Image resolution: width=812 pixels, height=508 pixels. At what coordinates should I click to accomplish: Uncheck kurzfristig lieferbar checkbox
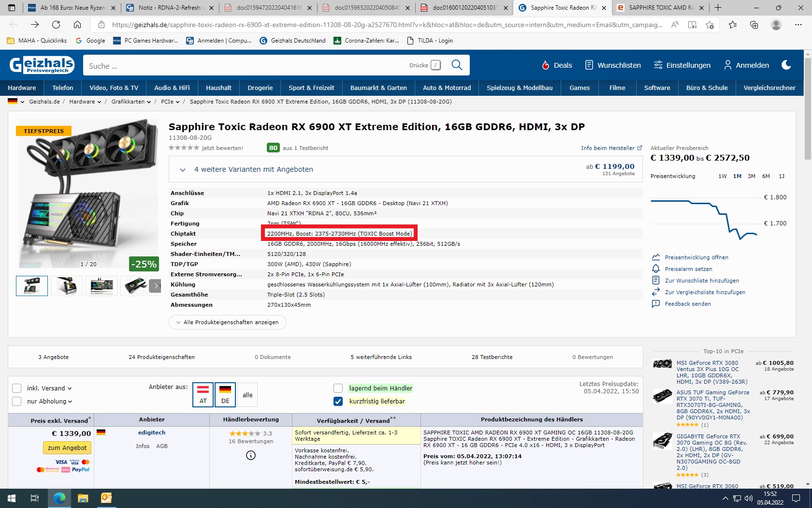click(338, 401)
